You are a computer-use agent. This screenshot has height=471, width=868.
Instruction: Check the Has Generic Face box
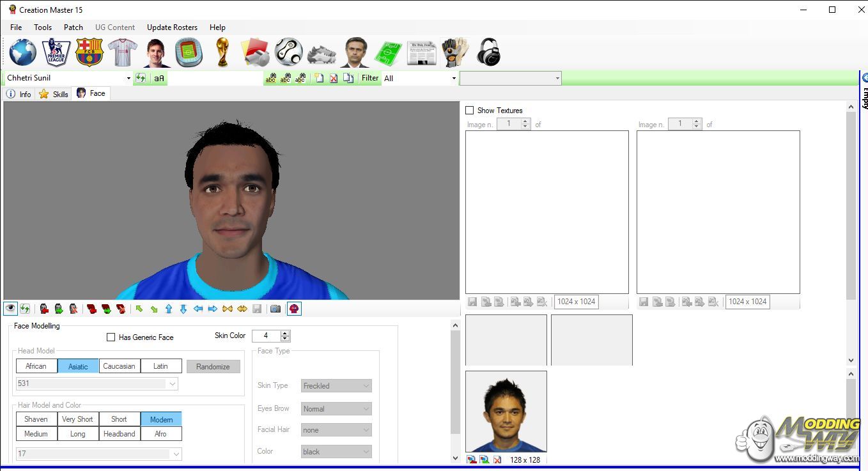pos(111,337)
